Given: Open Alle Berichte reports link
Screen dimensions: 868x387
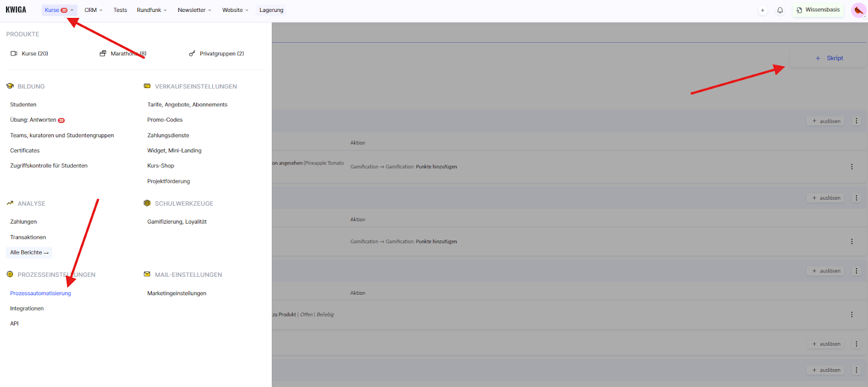Looking at the screenshot, I should pos(29,252).
